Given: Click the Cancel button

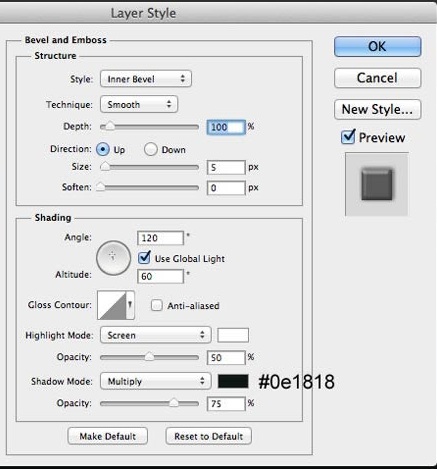Looking at the screenshot, I should pyautogui.click(x=377, y=78).
